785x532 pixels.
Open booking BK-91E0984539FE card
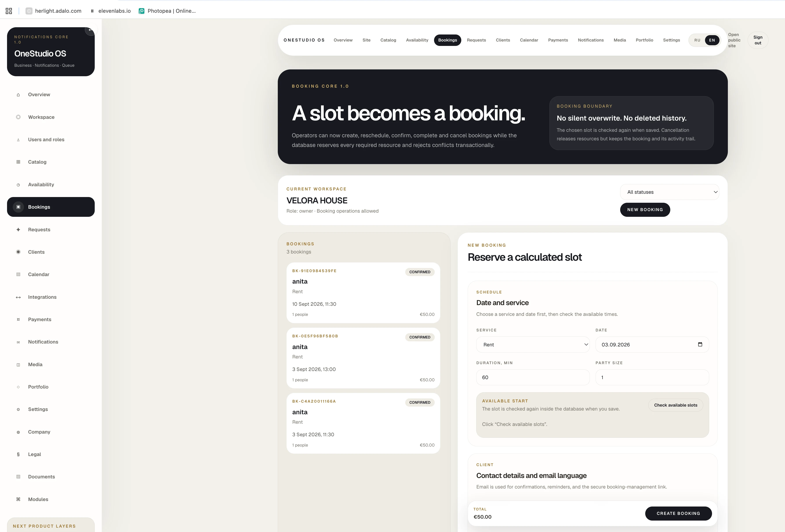[363, 293]
